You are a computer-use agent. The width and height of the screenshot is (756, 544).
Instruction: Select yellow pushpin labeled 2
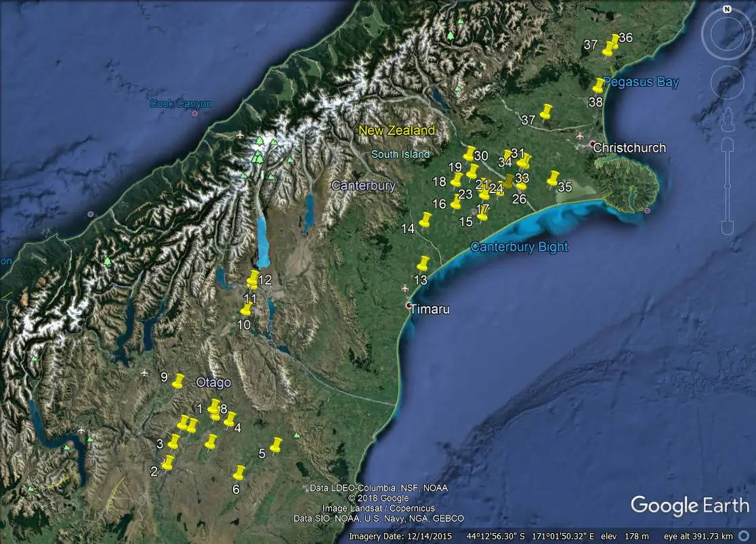(x=168, y=463)
